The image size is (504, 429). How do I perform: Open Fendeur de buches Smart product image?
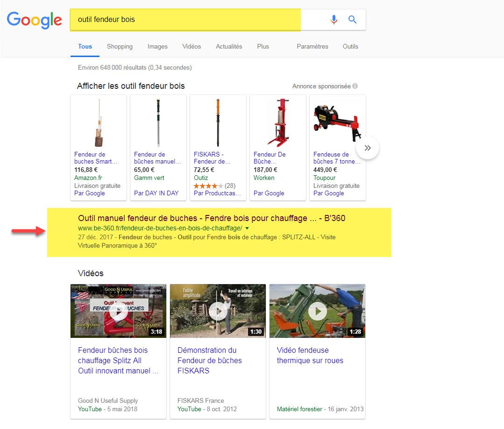99,123
